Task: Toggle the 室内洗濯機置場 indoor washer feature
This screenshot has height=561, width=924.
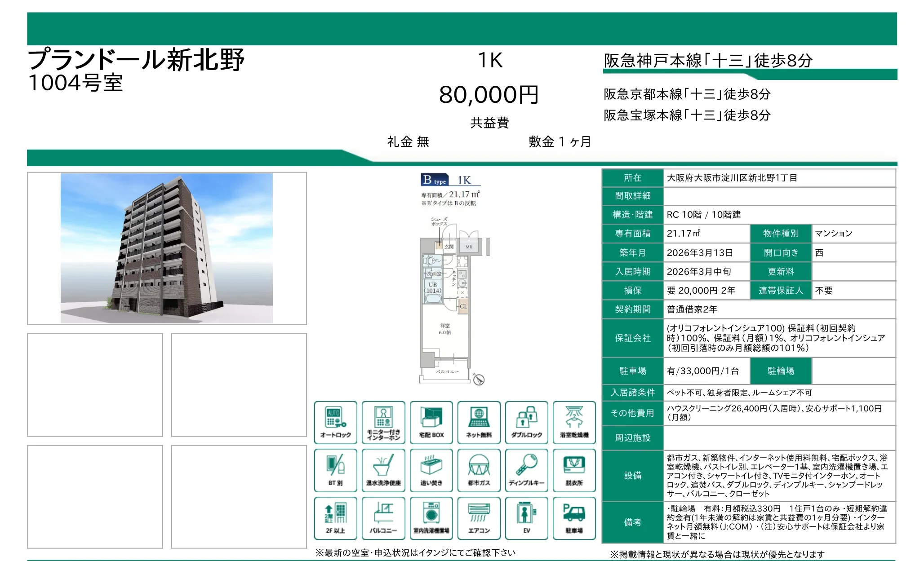Action: click(431, 517)
